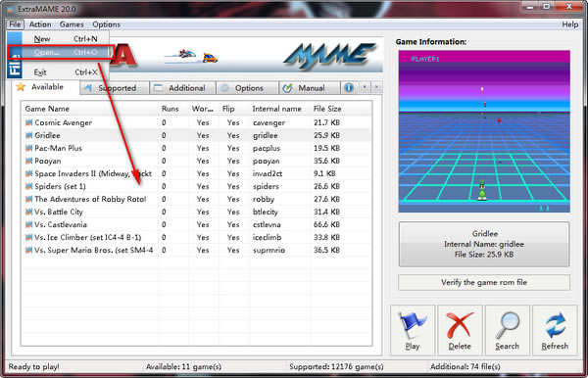
Task: Select the Vs. Castlevania row
Action: [x=197, y=224]
